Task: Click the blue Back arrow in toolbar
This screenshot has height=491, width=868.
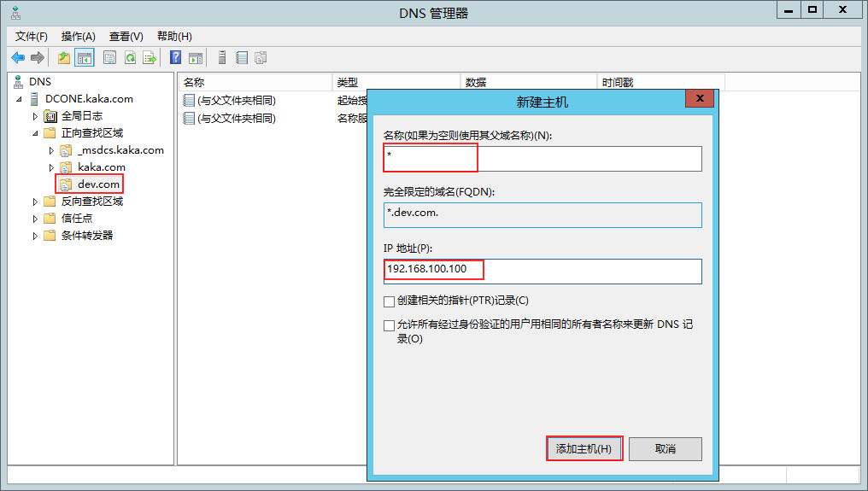Action: pos(18,58)
